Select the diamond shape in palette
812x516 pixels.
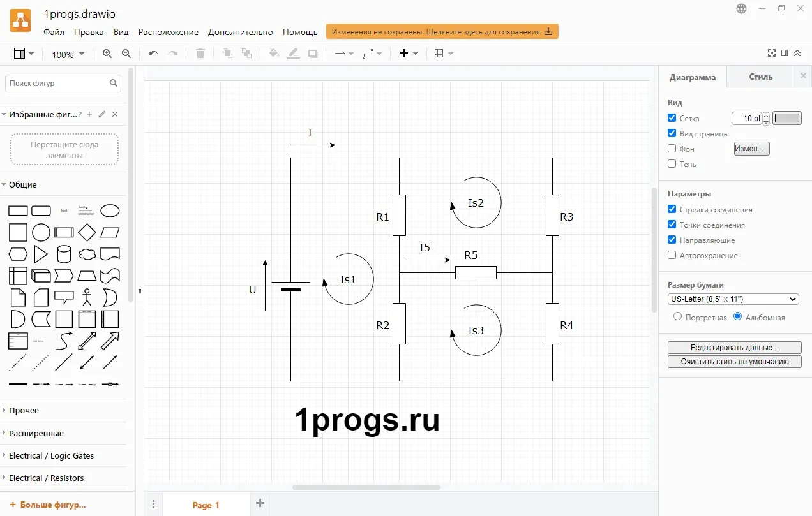coord(87,232)
